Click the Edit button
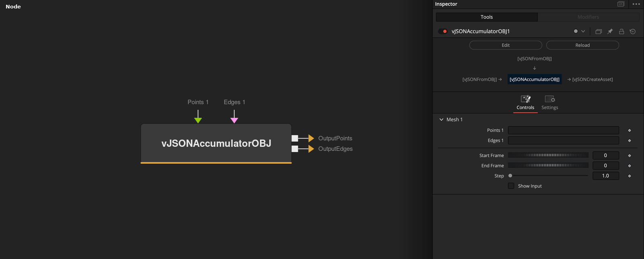Screen dimensions: 644x259 (506, 45)
